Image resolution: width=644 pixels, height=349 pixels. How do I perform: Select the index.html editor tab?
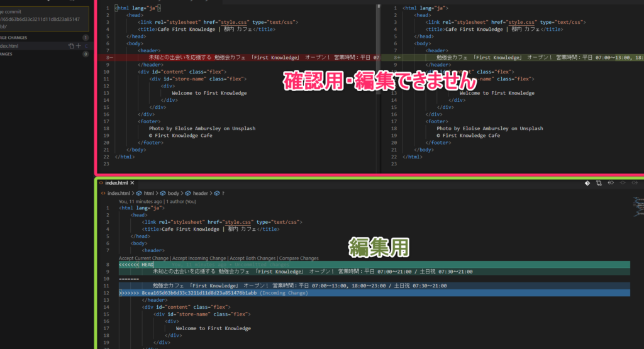pos(116,182)
